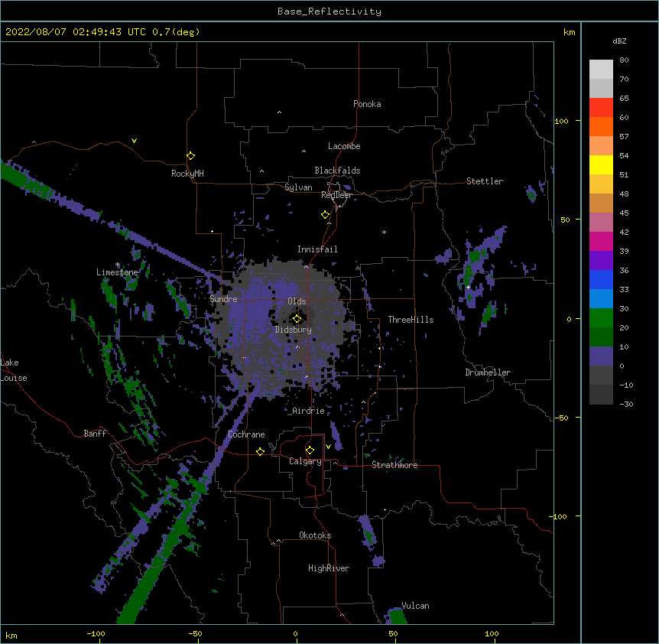Screen dimensions: 659x644
Task: Select the Banff label
Action: [x=95, y=434]
